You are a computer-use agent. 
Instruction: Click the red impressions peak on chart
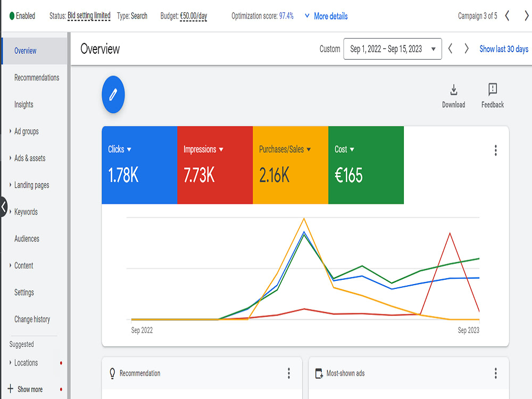point(450,233)
